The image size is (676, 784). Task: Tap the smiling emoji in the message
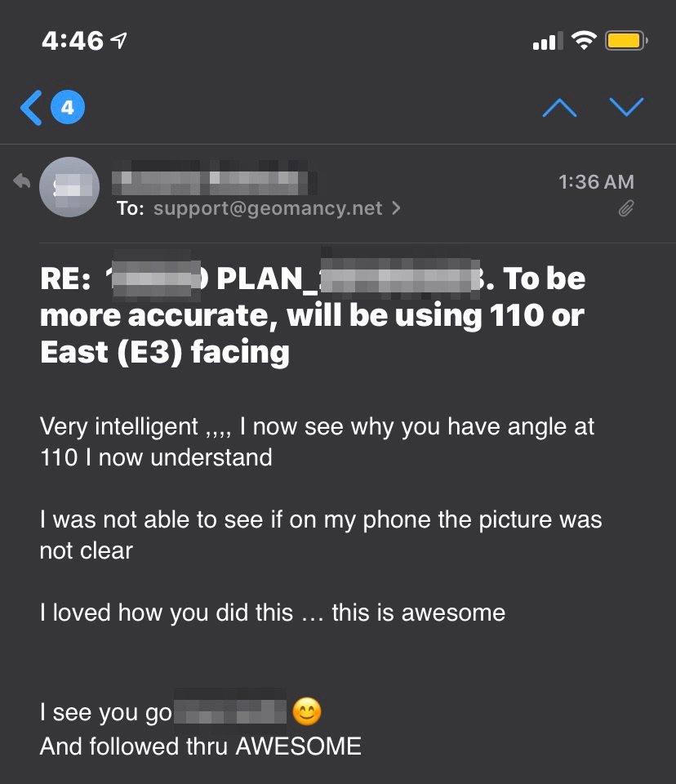tap(307, 712)
